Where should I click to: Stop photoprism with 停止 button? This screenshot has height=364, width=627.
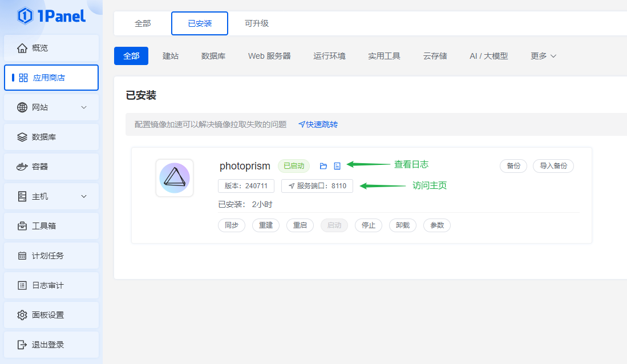[x=369, y=225]
